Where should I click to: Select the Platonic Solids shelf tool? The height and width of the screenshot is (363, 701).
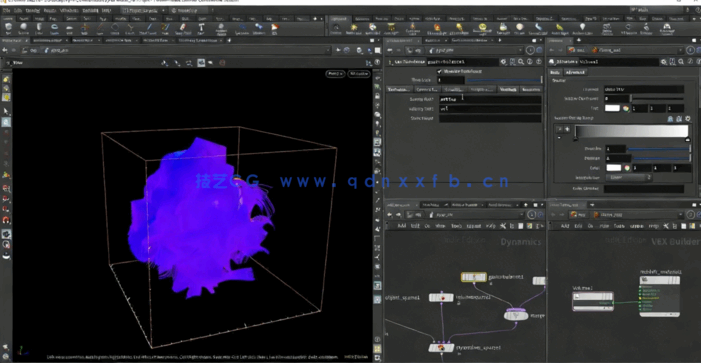[221, 29]
